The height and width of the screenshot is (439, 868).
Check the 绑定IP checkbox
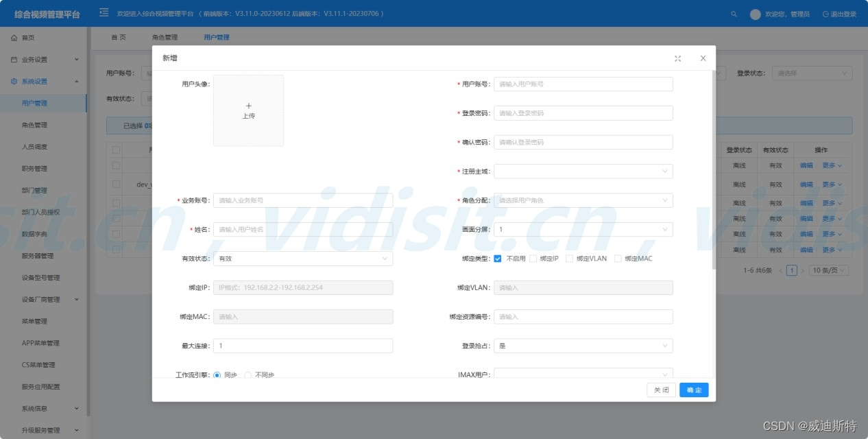tap(533, 259)
